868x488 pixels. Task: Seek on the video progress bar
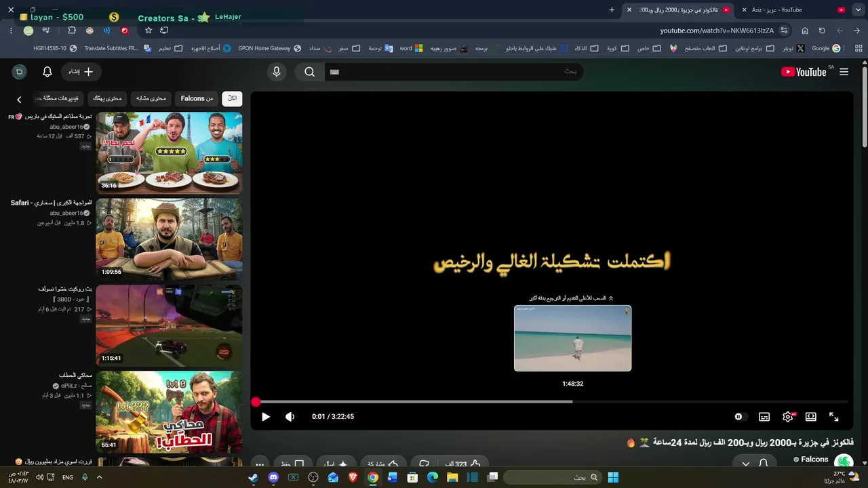tap(550, 402)
